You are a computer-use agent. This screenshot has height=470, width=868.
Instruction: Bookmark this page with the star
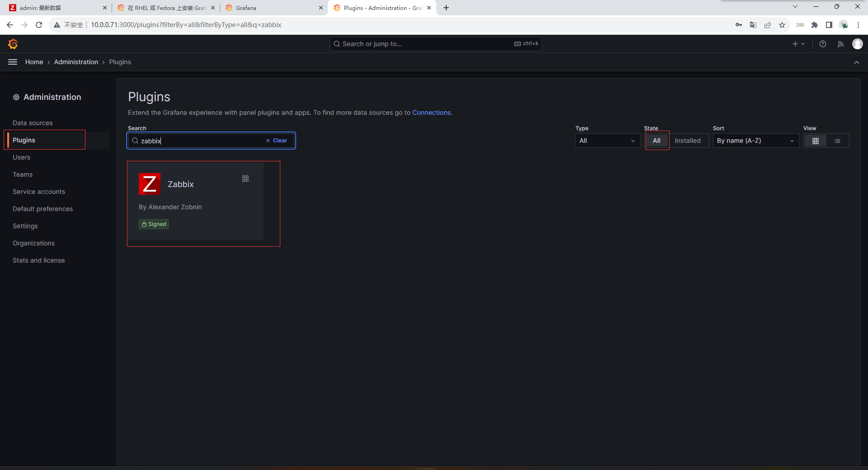pos(782,25)
